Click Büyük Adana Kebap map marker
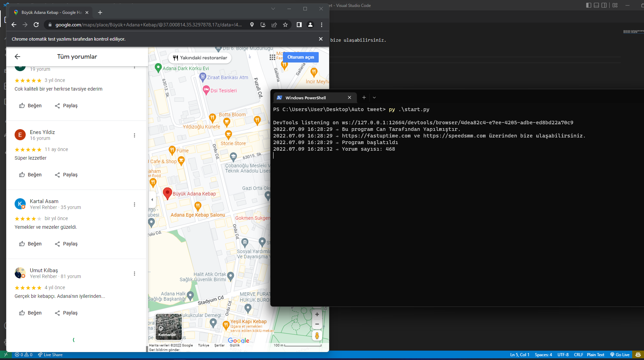This screenshot has height=360, width=644. pyautogui.click(x=168, y=193)
